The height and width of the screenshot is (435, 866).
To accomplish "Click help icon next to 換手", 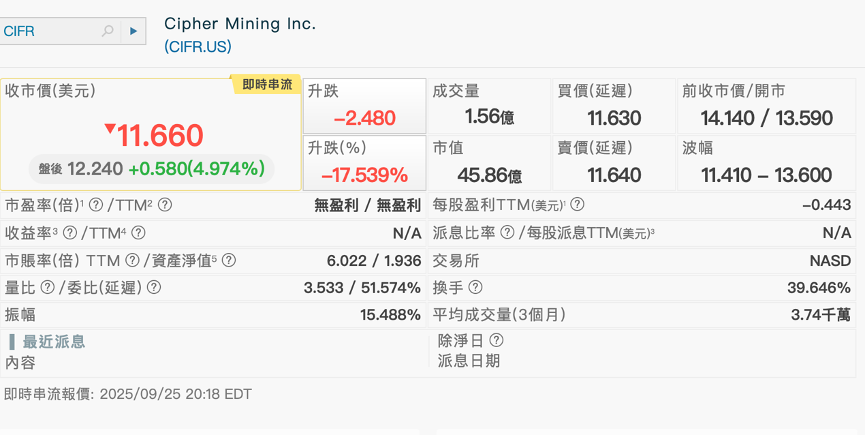I will click(x=475, y=288).
